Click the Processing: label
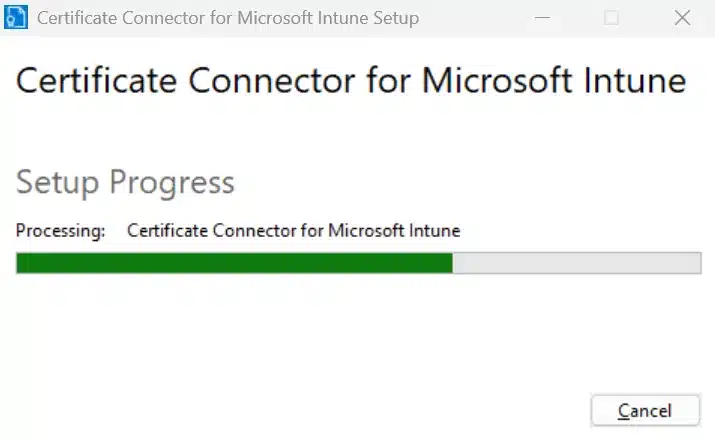 [x=60, y=231]
